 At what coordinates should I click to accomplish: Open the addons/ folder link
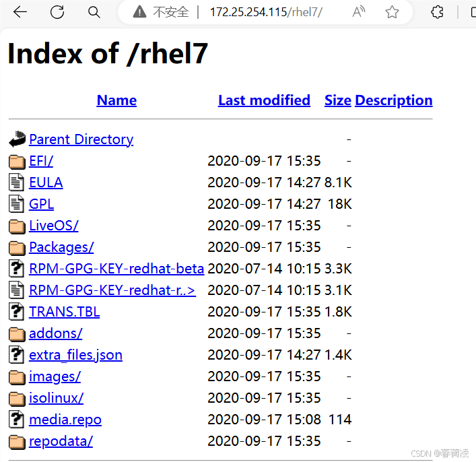(x=56, y=333)
